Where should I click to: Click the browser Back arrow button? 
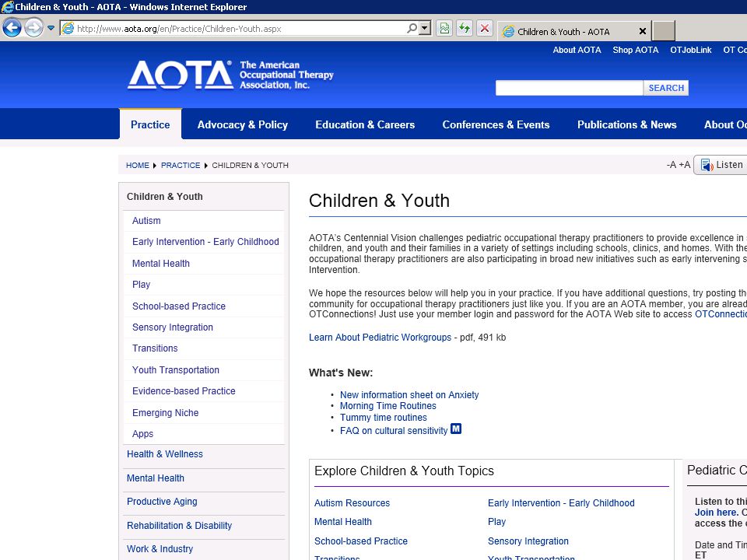tap(12, 28)
